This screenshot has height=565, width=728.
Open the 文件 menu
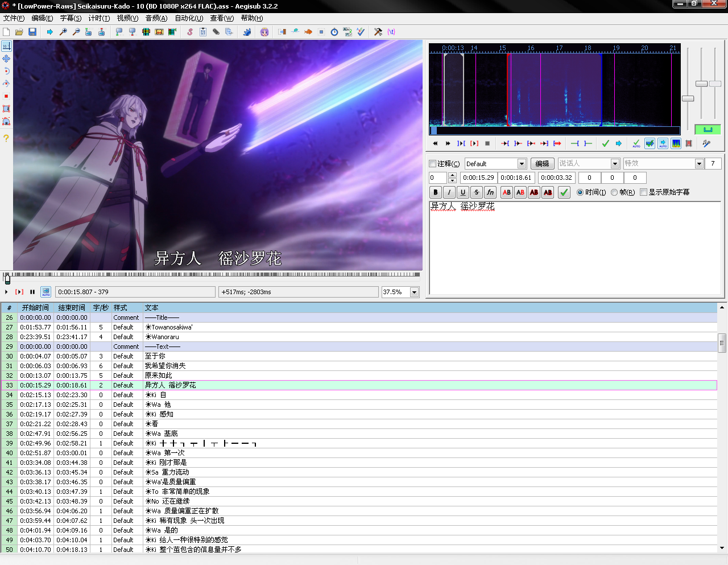[14, 18]
